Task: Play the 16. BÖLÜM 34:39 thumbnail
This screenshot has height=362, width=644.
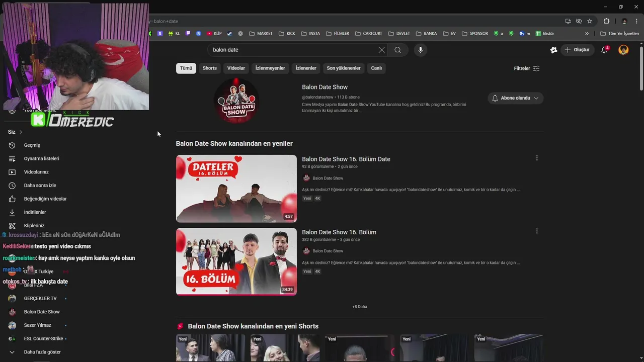Action: click(236, 261)
